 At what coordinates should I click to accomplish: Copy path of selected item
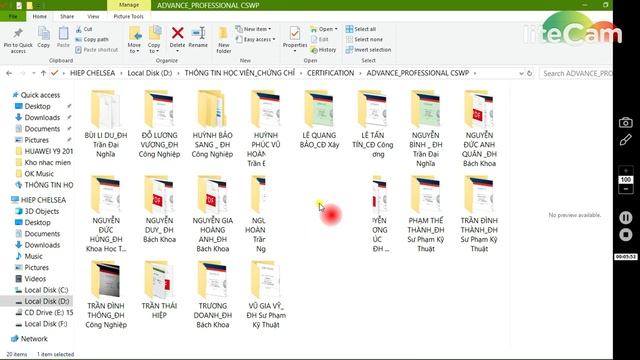(x=92, y=40)
